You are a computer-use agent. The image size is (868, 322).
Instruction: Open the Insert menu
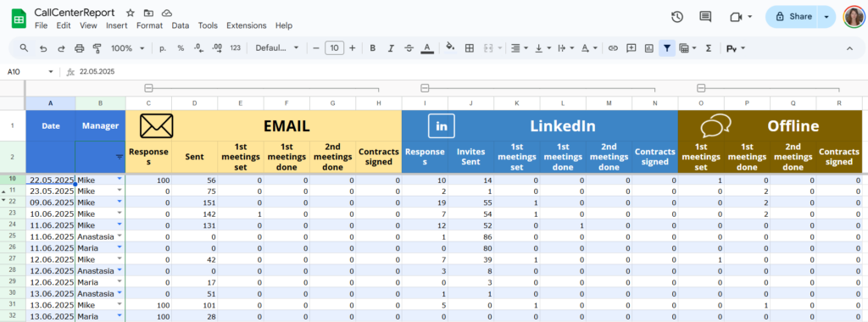[117, 25]
